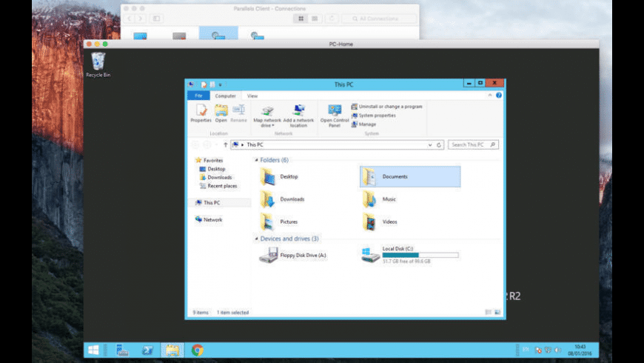644x363 pixels.
Task: Click the Explorer back navigation arrow
Action: tap(195, 144)
